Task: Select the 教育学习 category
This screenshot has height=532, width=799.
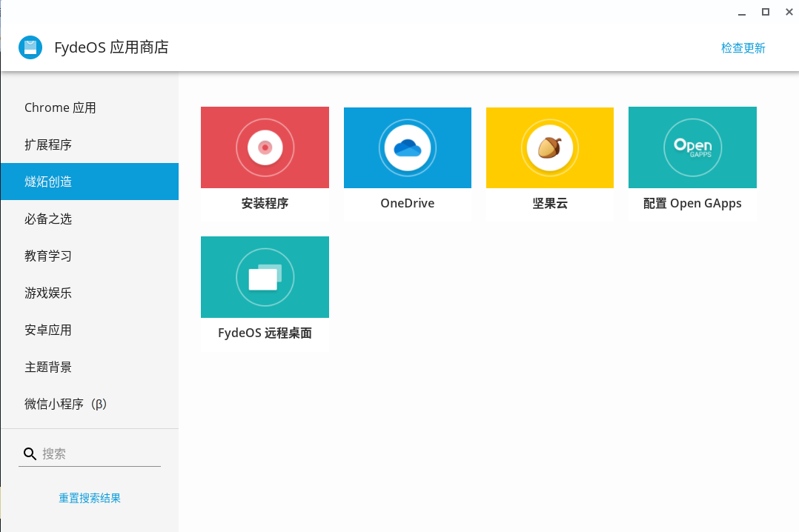Action: [x=90, y=256]
